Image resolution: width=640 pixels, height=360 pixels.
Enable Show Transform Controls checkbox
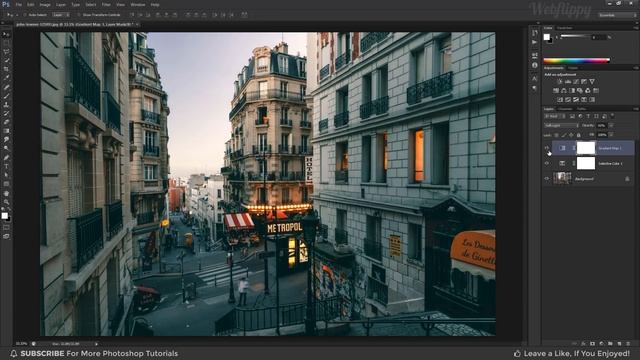(79, 15)
